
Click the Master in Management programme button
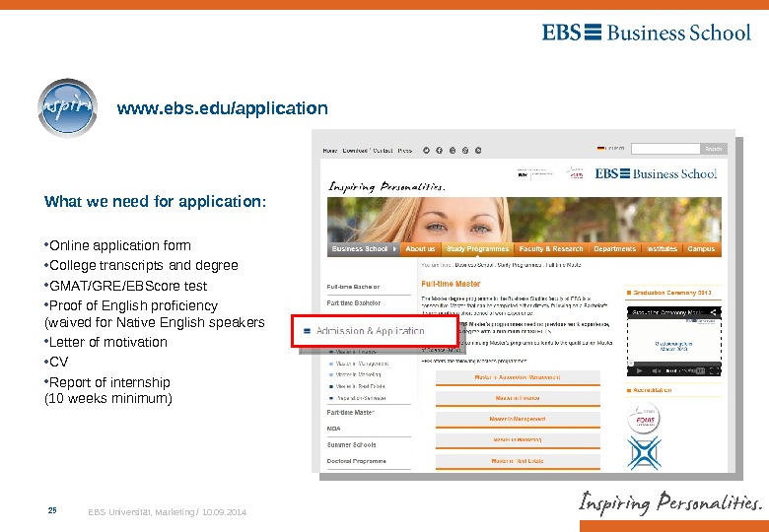[x=518, y=420]
